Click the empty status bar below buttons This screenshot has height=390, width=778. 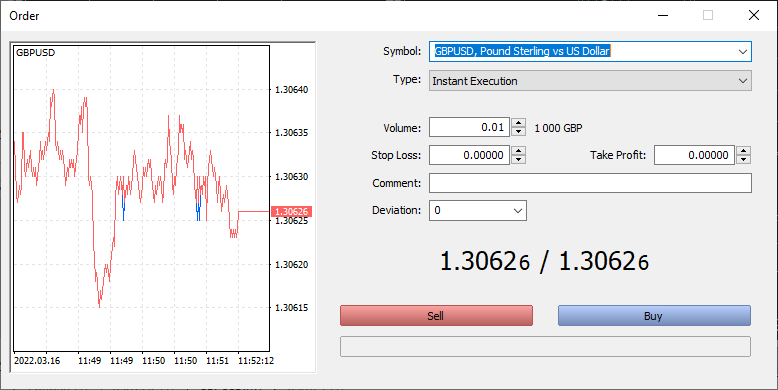click(545, 346)
